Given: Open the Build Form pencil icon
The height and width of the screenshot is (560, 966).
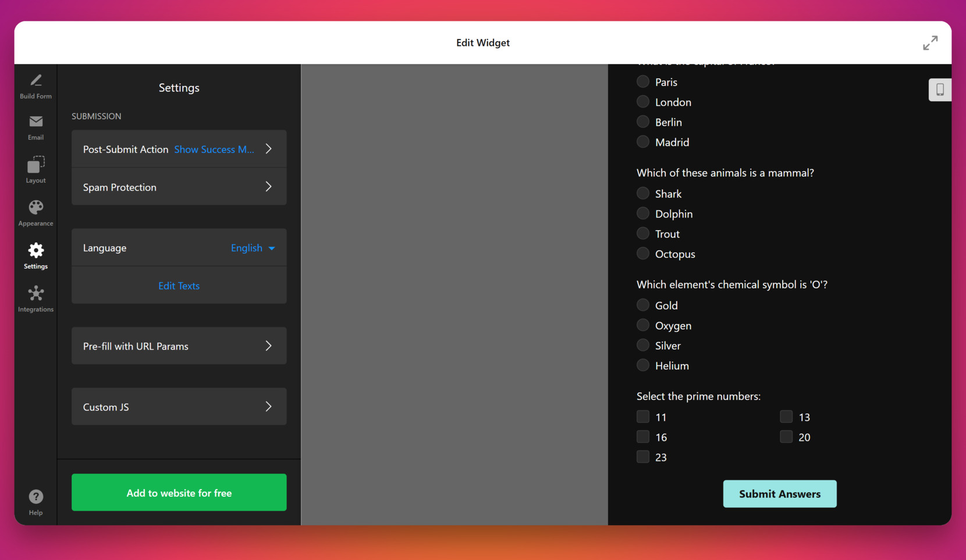Looking at the screenshot, I should coord(35,81).
